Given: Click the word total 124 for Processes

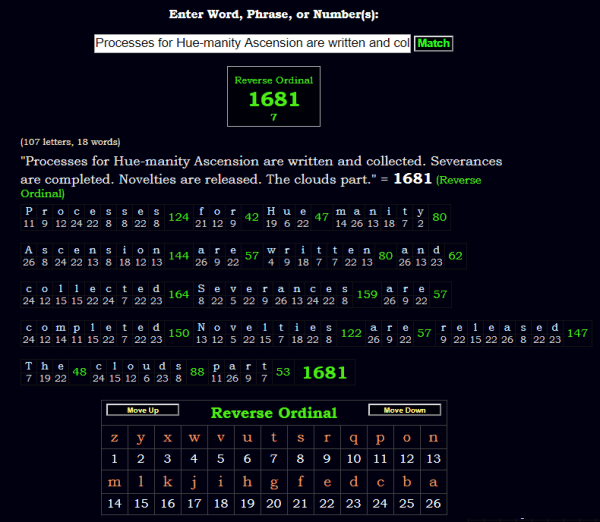Looking at the screenshot, I should [179, 217].
